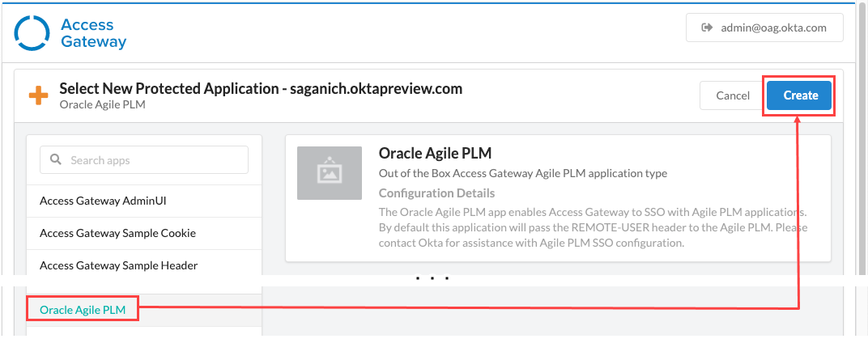Click the Oracle Agile PLM card heading
Viewport: 868px width, 343px height.
coord(435,153)
